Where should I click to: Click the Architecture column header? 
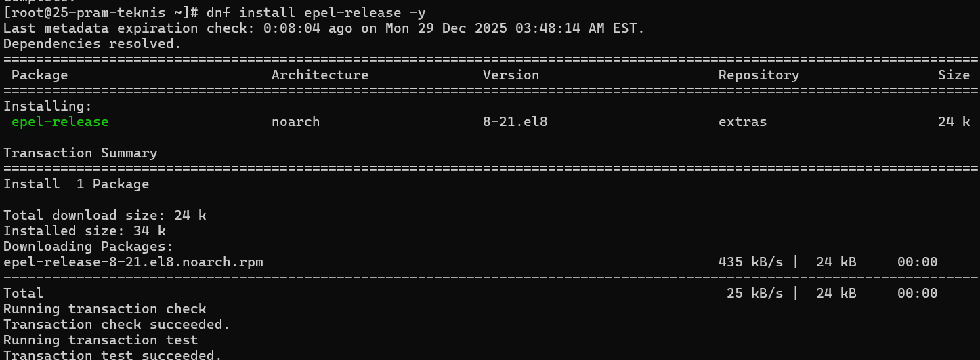coord(320,75)
